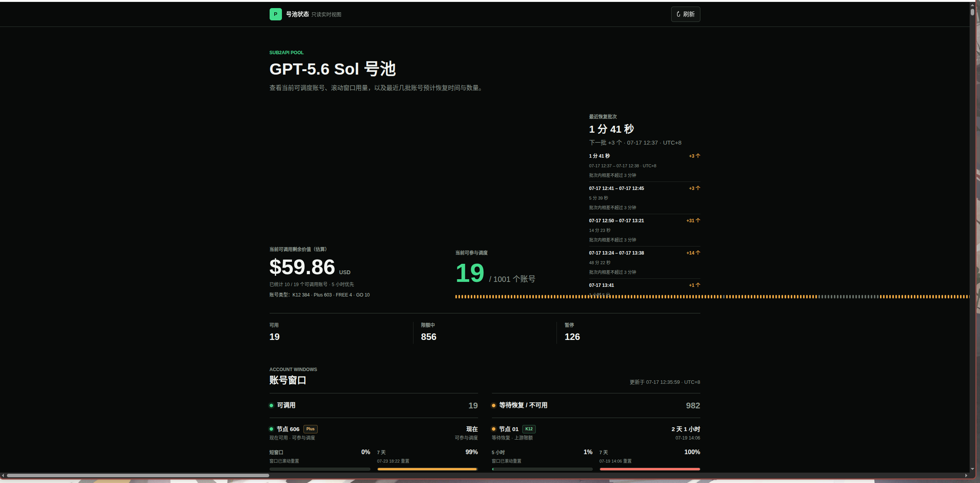Click the 2 天 1 小时 recovery time

click(686, 429)
